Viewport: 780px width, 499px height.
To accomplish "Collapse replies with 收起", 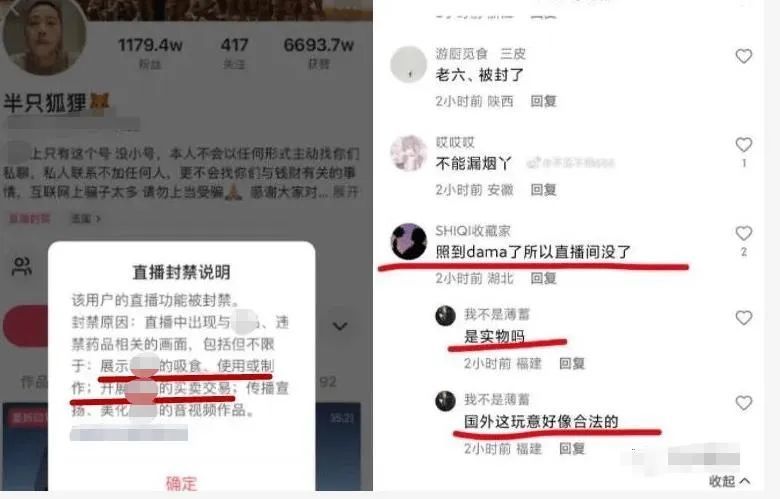I will tap(729, 481).
